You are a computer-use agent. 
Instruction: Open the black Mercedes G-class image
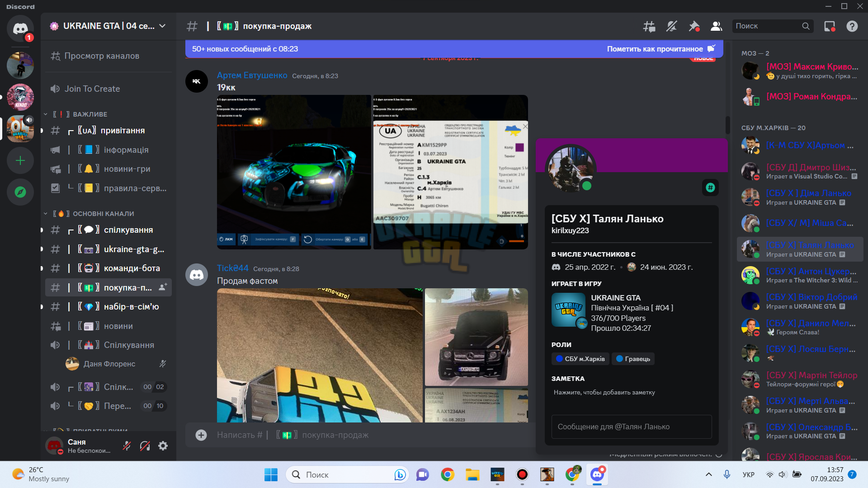(x=476, y=337)
